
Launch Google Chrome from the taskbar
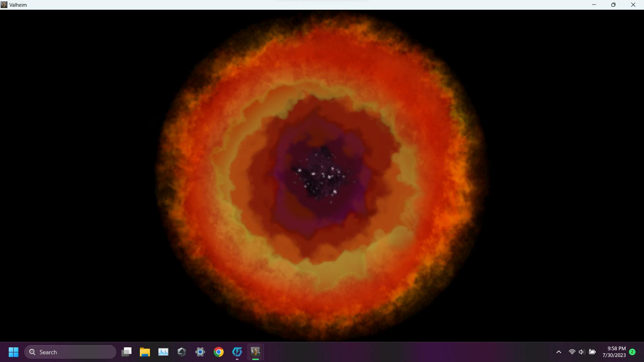(x=219, y=352)
